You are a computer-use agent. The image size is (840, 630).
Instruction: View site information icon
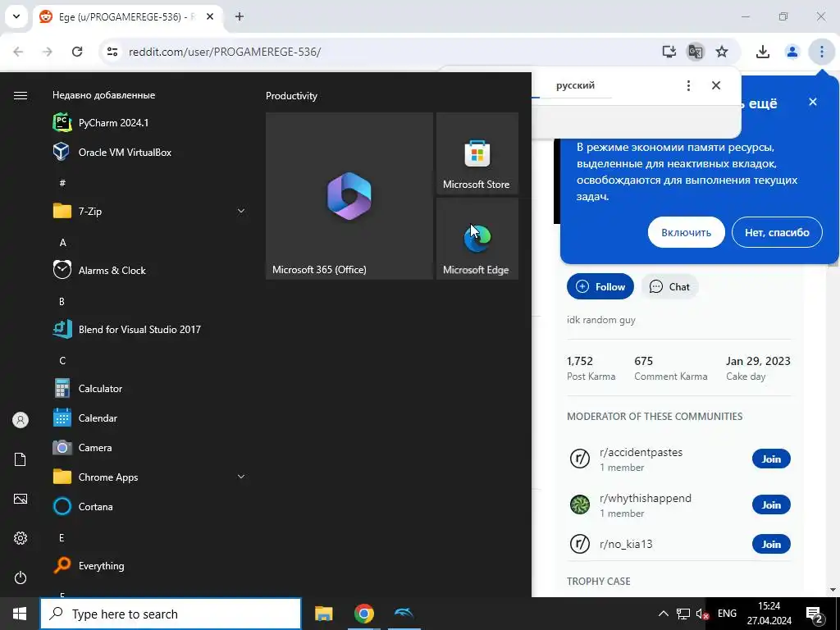[x=112, y=52]
